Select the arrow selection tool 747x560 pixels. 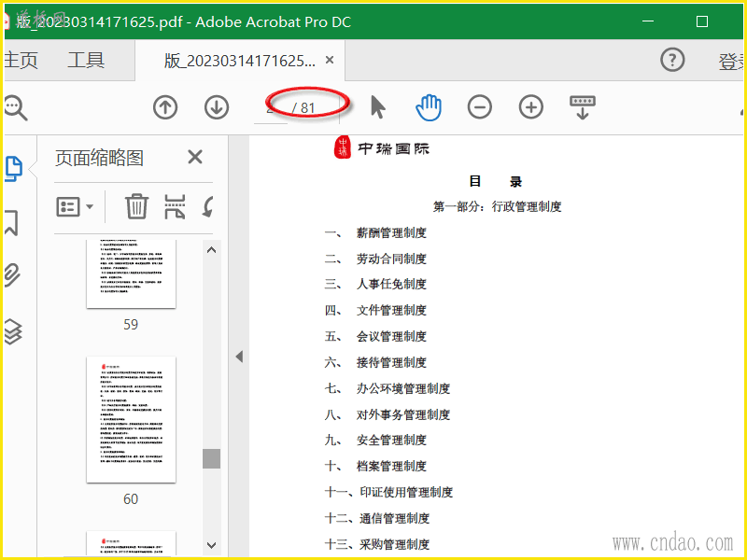click(378, 106)
